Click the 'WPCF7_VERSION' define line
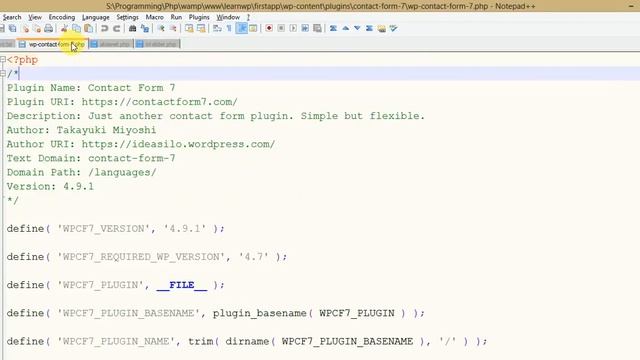Image resolution: width=640 pixels, height=360 pixels. 116,229
